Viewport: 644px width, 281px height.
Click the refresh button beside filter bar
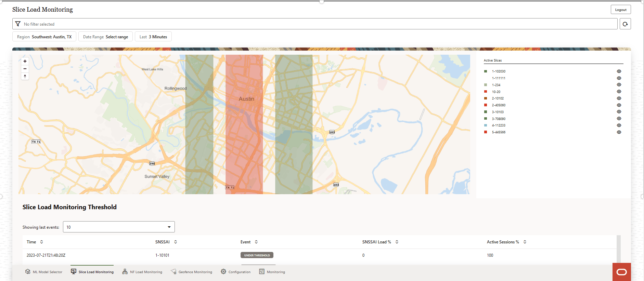[x=625, y=24]
